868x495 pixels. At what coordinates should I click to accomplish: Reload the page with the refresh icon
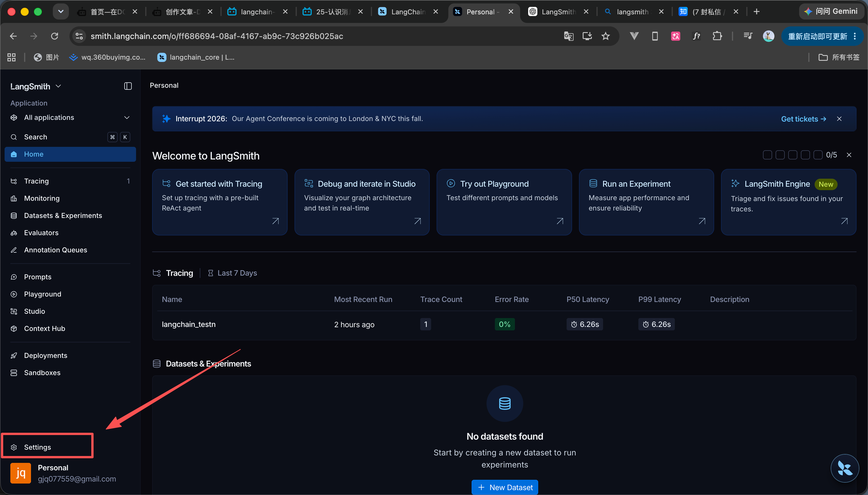pos(55,36)
